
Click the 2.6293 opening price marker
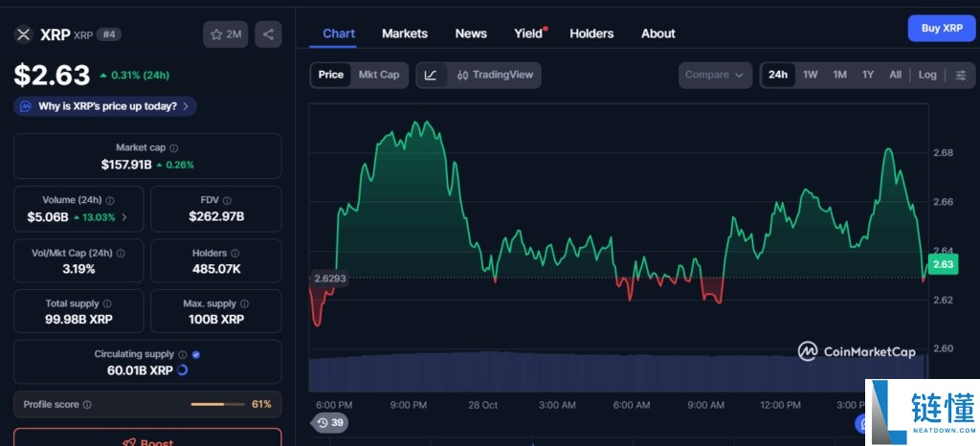click(x=329, y=278)
